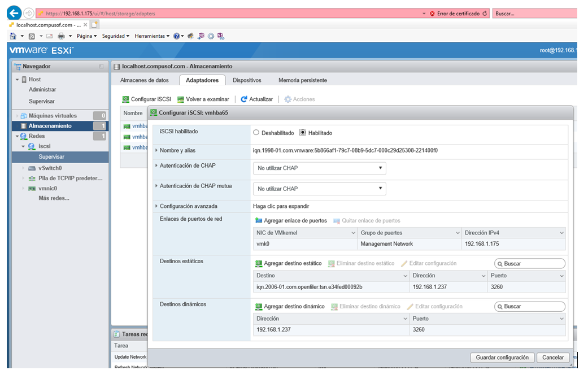Click the browser forward arrow button
This screenshot has width=588, height=379.
[x=28, y=14]
